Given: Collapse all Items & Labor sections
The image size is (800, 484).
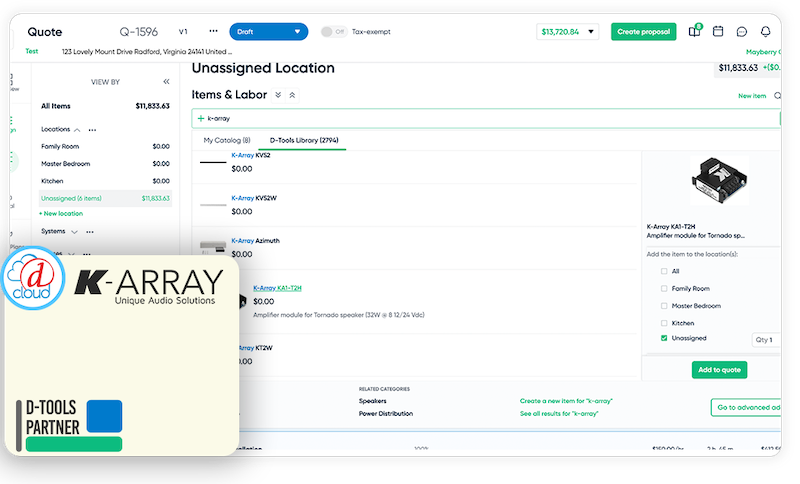Looking at the screenshot, I should point(292,95).
